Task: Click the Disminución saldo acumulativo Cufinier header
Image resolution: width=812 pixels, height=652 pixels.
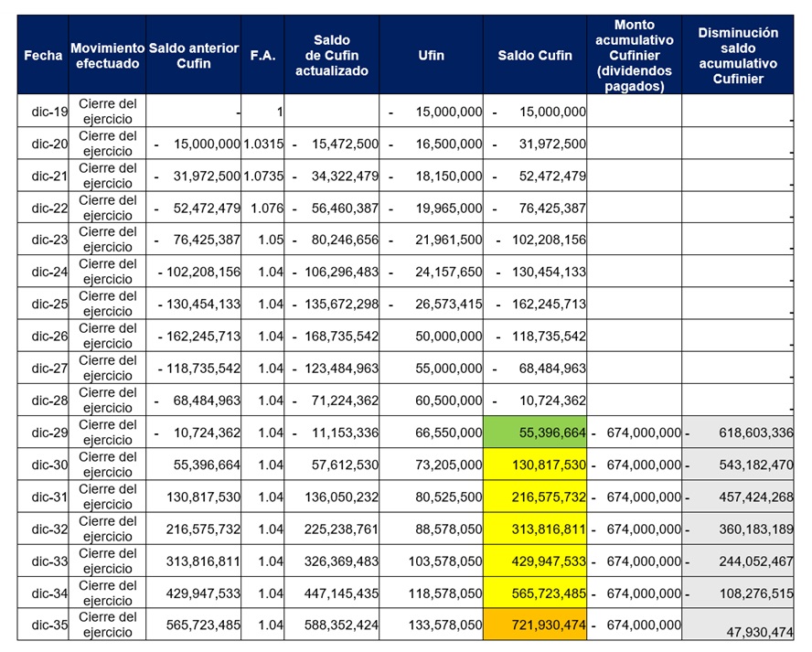Action: coord(737,55)
